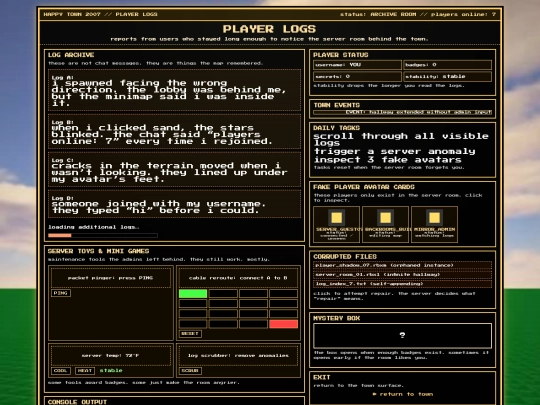Image resolution: width=540 pixels, height=405 pixels.
Task: Reset the cable reroute grid
Action: point(190,334)
